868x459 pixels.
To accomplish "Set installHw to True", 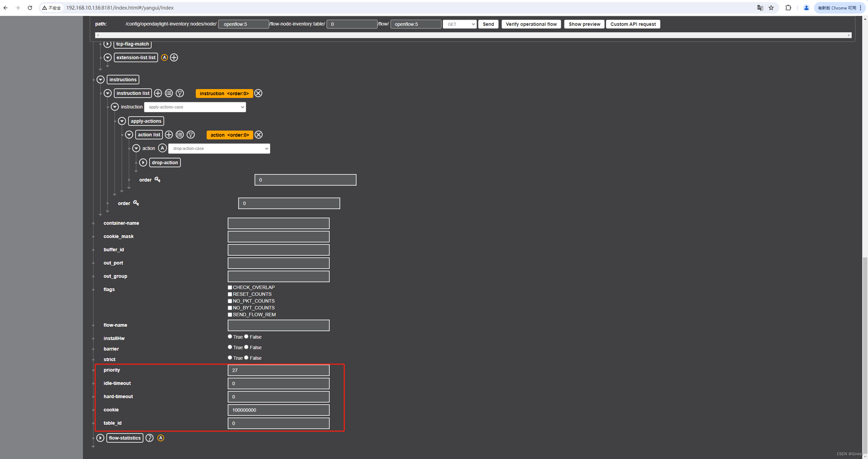I will click(230, 337).
